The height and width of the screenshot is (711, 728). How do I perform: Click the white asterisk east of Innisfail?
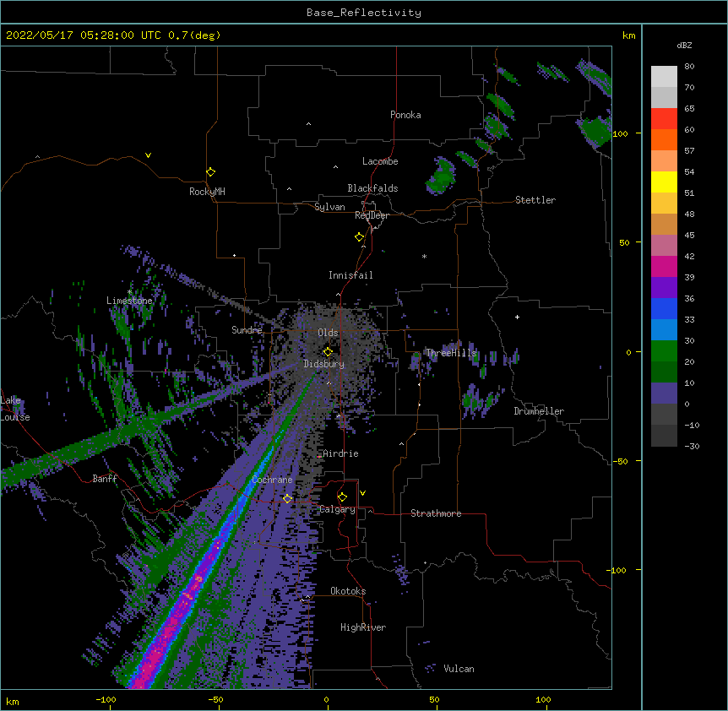point(424,256)
